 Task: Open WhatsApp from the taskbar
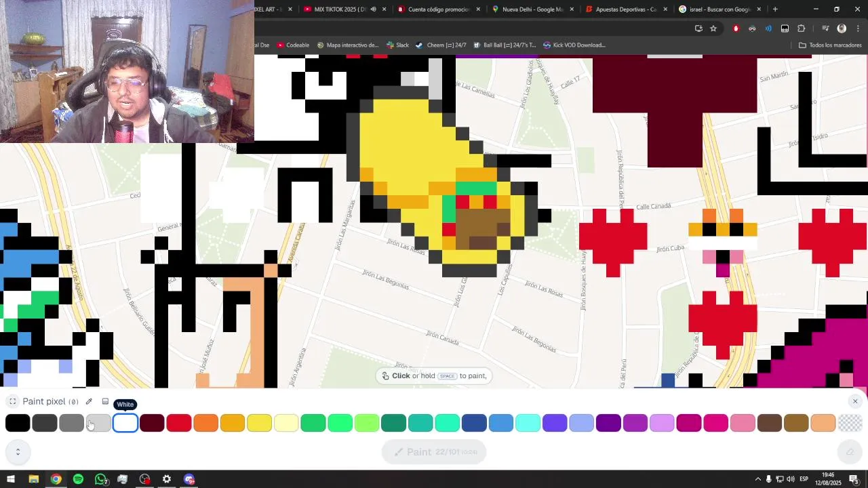100,479
